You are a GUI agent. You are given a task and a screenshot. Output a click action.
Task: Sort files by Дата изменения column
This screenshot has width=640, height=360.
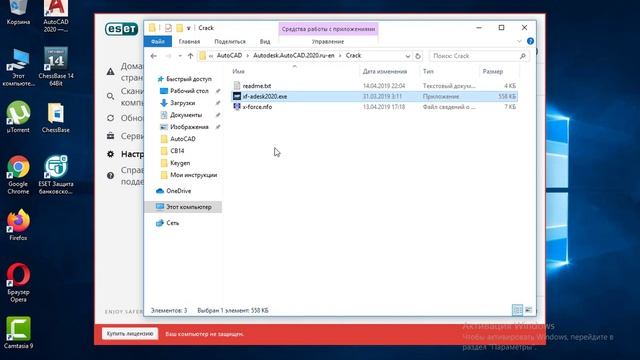click(x=385, y=71)
